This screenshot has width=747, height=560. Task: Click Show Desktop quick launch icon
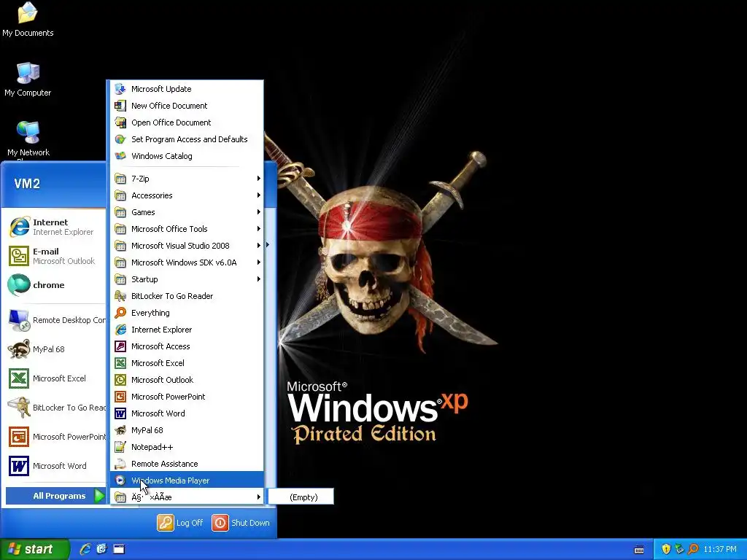pos(119,550)
